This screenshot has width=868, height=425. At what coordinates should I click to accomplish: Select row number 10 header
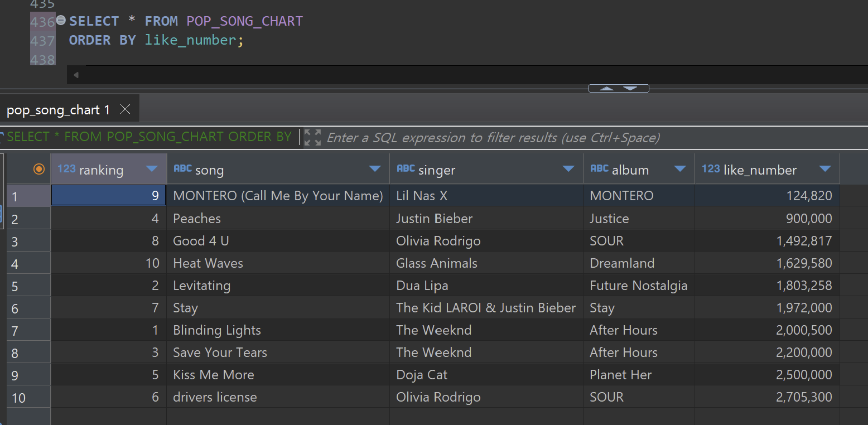pos(28,397)
